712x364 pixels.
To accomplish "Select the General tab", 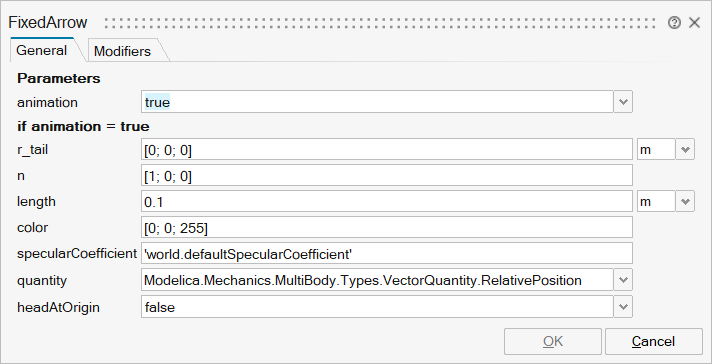I will (x=42, y=50).
